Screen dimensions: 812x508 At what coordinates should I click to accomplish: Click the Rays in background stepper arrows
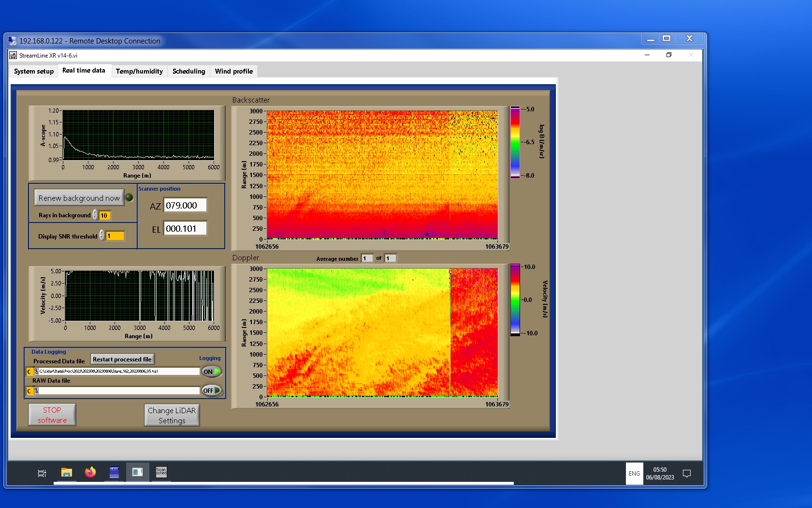click(95, 215)
